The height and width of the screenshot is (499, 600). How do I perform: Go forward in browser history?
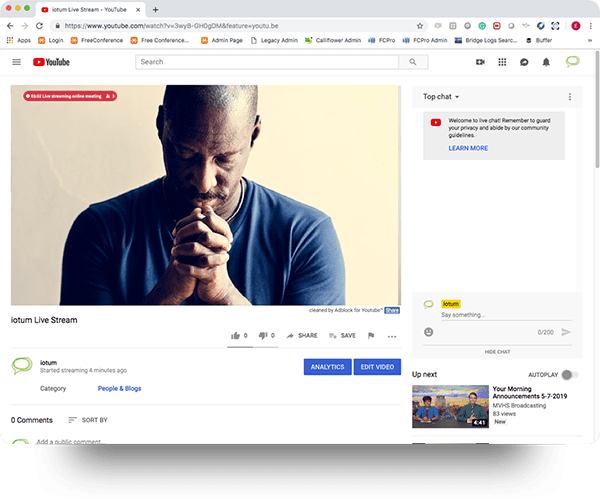coord(25,26)
